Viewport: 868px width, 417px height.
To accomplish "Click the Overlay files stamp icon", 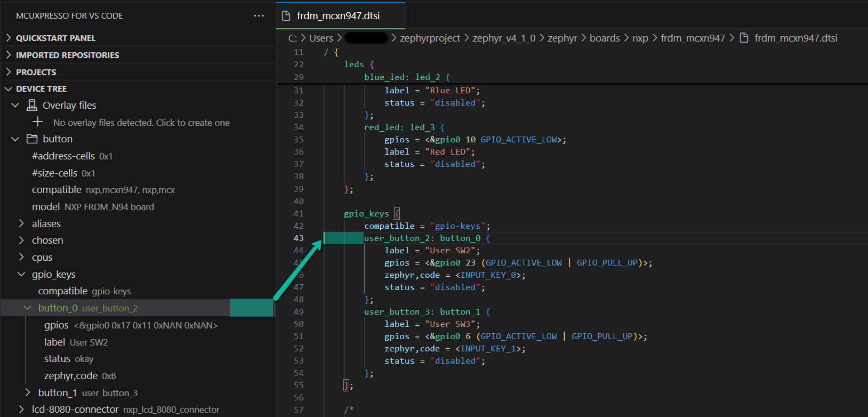I will [32, 105].
